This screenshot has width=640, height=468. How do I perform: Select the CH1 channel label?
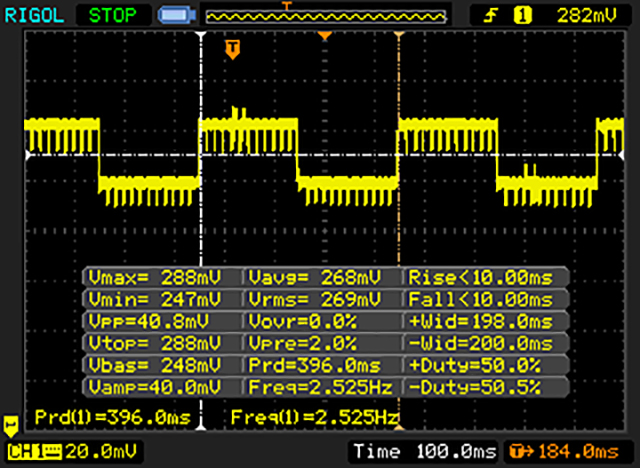pyautogui.click(x=24, y=451)
